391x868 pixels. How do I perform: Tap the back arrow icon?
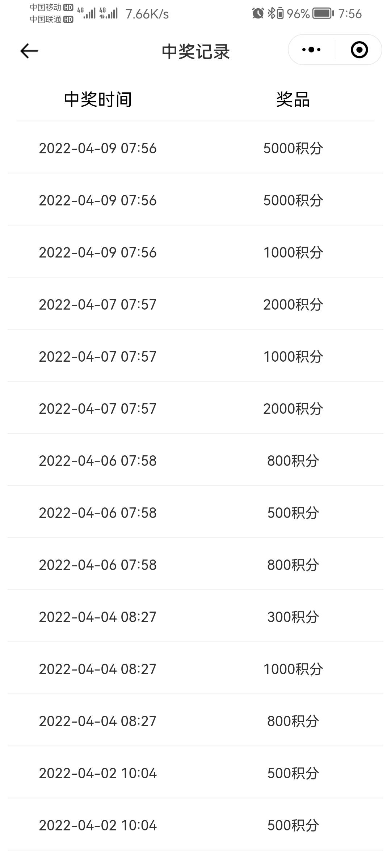[29, 51]
